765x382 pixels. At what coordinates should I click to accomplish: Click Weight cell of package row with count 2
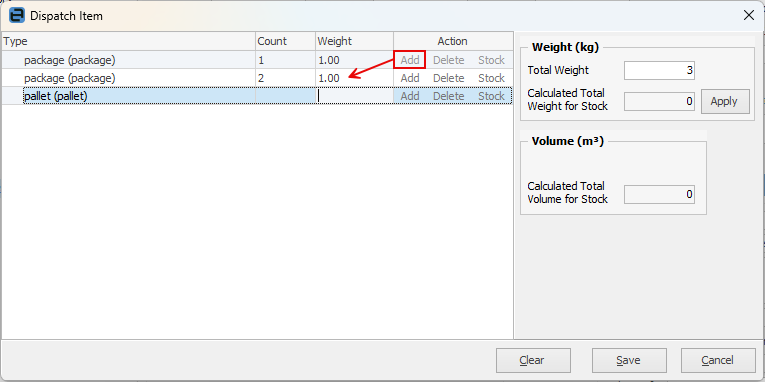click(354, 78)
